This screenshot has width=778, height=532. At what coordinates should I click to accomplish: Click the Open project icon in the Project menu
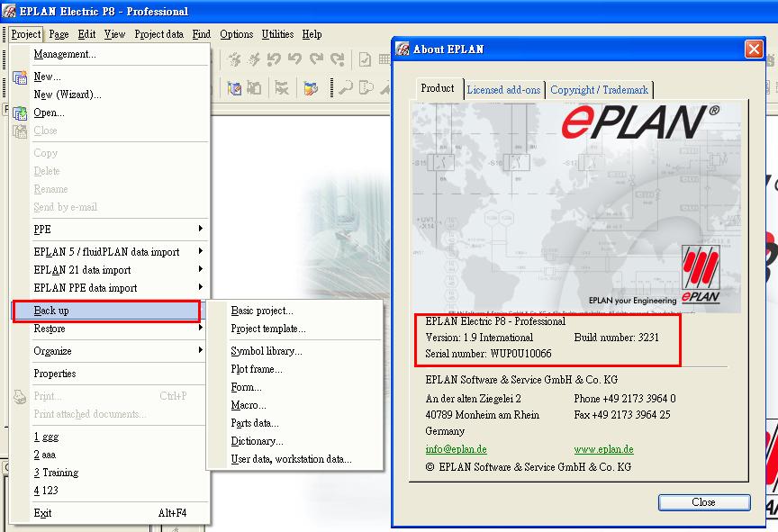tap(20, 113)
